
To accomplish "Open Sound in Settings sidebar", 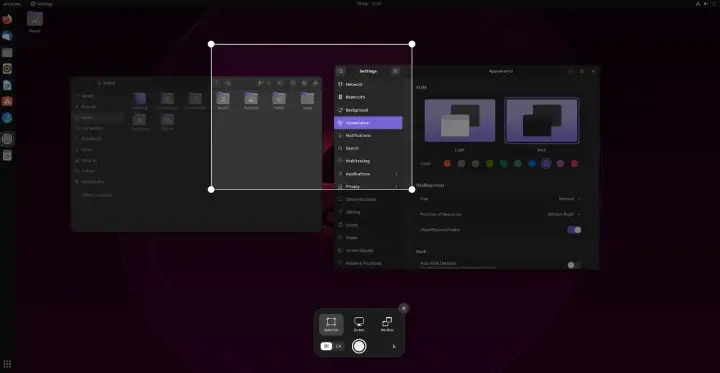I will [368, 225].
